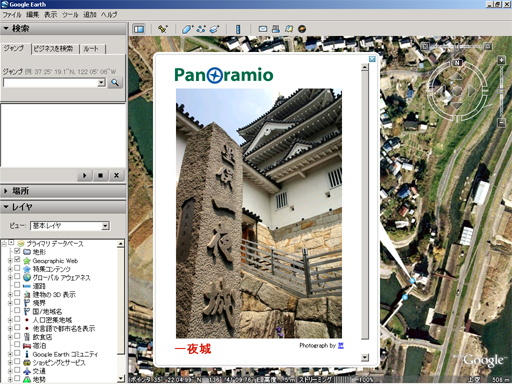
Task: Click the 一夜城 photo title link
Action: tap(193, 349)
